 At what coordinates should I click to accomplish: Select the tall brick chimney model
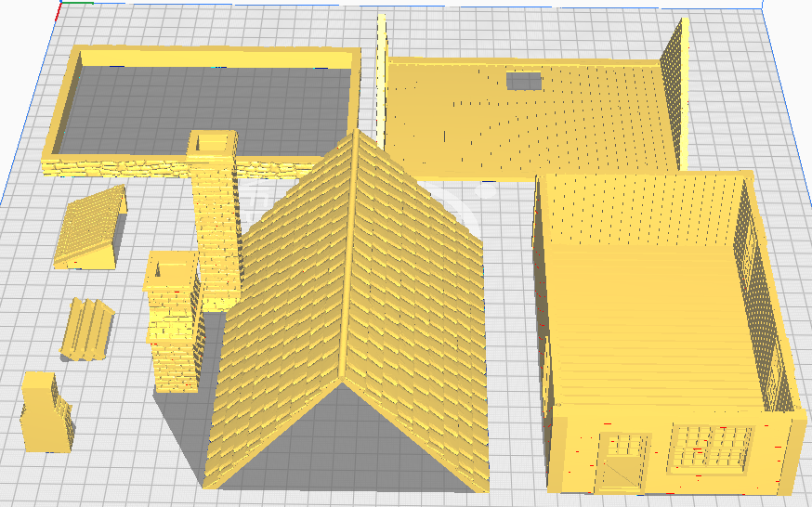point(215,220)
